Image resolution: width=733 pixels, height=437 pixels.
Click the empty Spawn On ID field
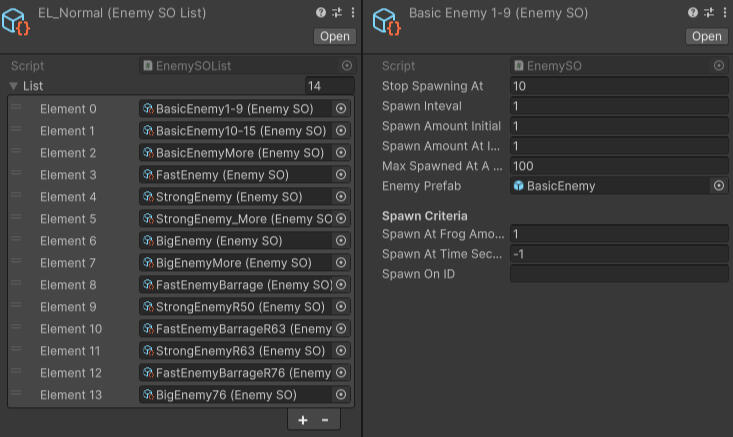tap(618, 274)
